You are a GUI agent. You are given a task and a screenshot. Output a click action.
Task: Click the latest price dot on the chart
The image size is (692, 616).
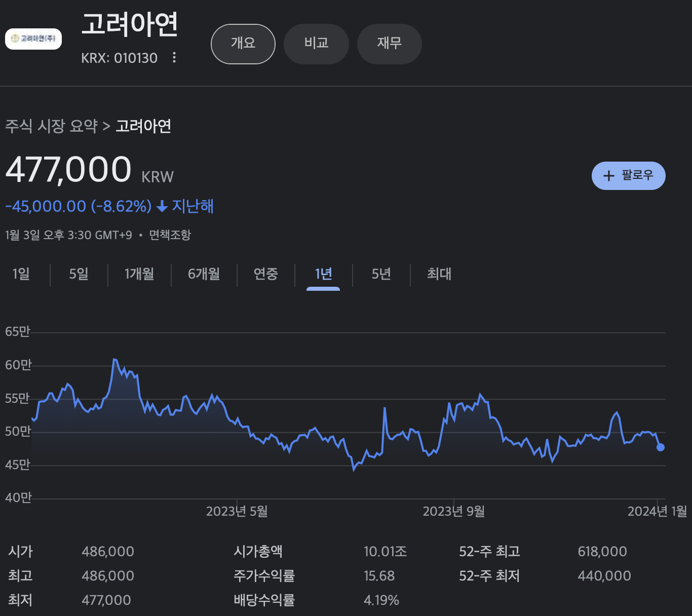point(661,447)
